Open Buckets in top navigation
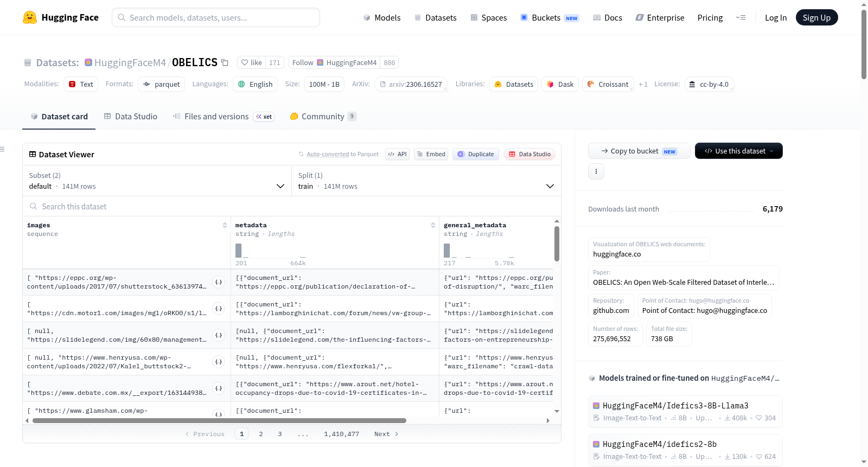 click(x=550, y=17)
